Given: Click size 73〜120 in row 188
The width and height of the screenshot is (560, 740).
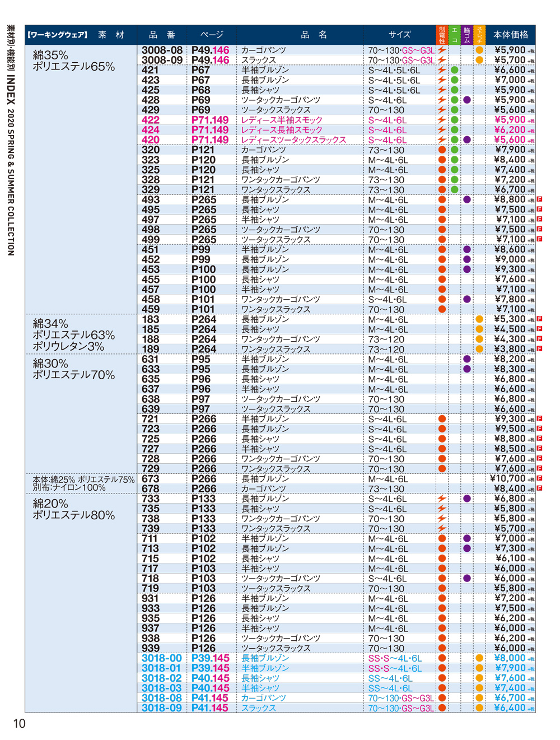Looking at the screenshot, I should 386,339.
